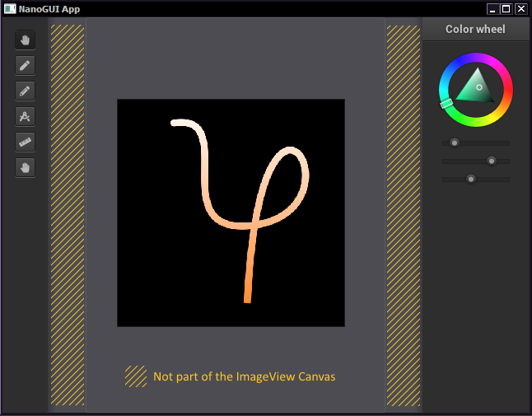Click the third slider's knob
This screenshot has width=532, height=416.
[x=470, y=179]
